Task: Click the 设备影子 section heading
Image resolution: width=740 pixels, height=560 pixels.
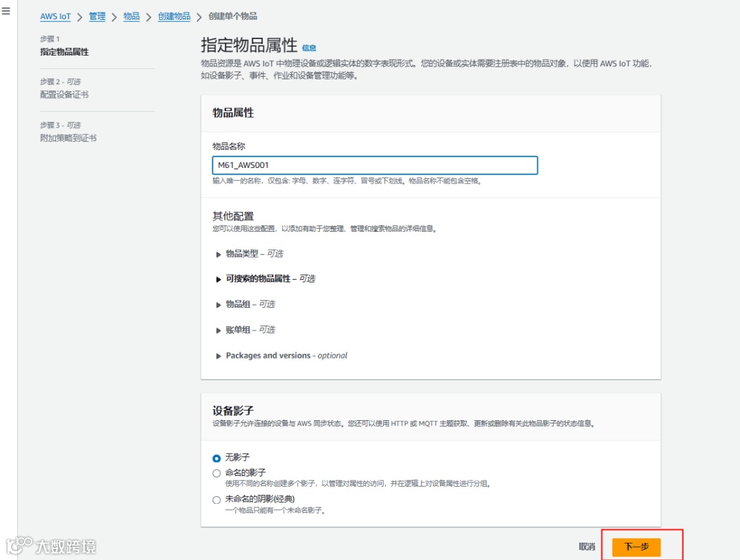Action: coord(233,411)
